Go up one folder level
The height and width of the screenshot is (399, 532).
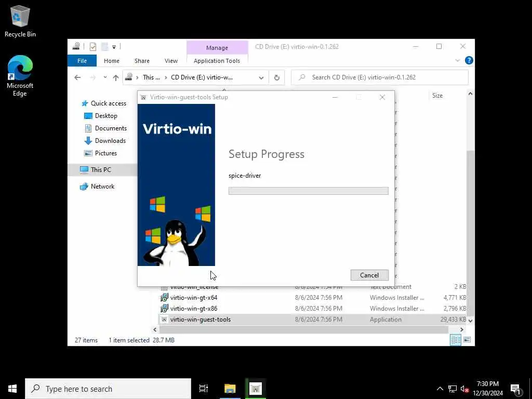click(116, 78)
